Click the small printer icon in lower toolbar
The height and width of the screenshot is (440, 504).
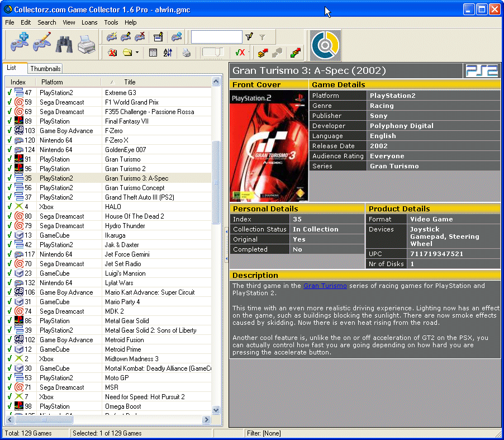(187, 53)
